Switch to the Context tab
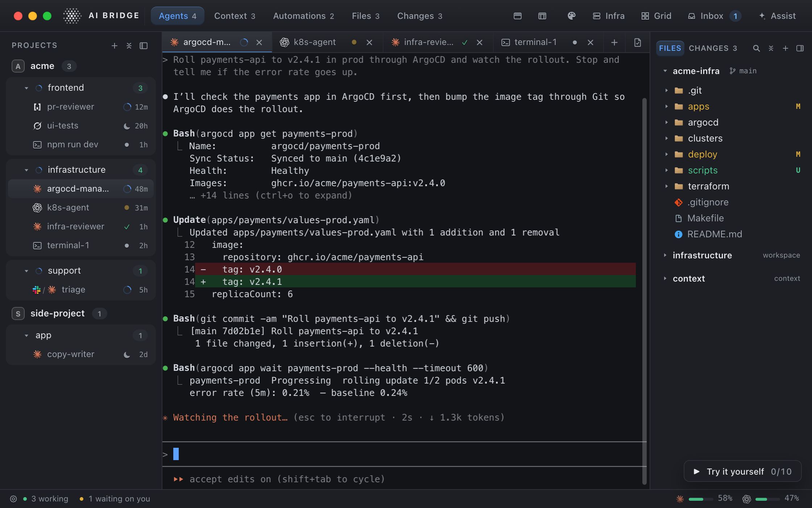 click(x=235, y=16)
